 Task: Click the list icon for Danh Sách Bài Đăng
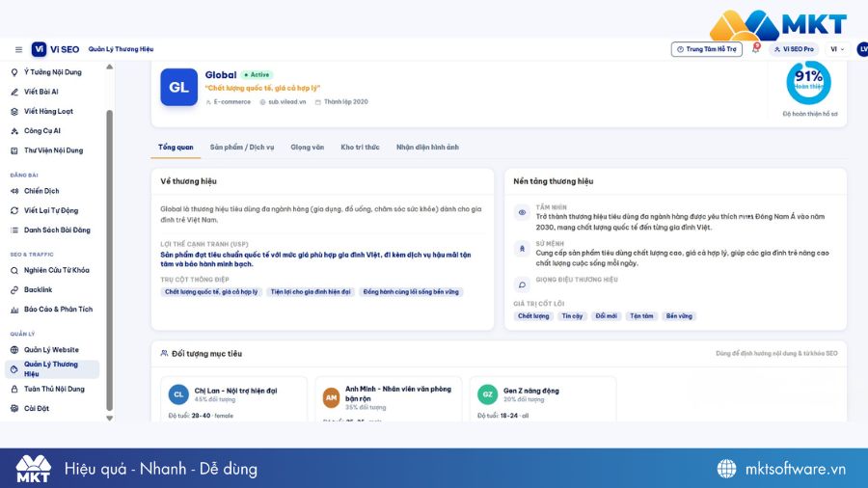tap(14, 230)
